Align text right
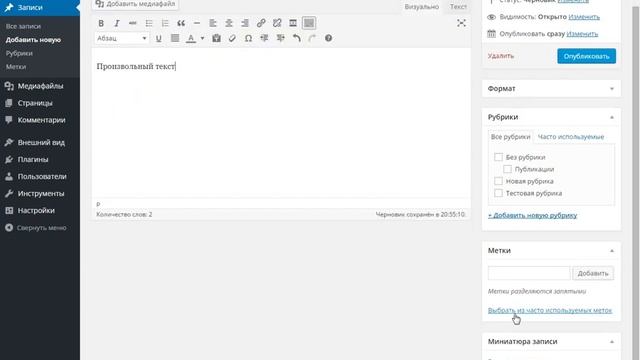Screen dimensions: 640x360 click(245, 23)
